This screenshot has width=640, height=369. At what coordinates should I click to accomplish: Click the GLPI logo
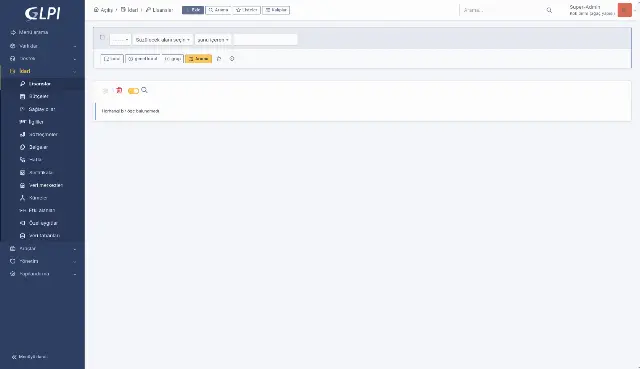[42, 13]
